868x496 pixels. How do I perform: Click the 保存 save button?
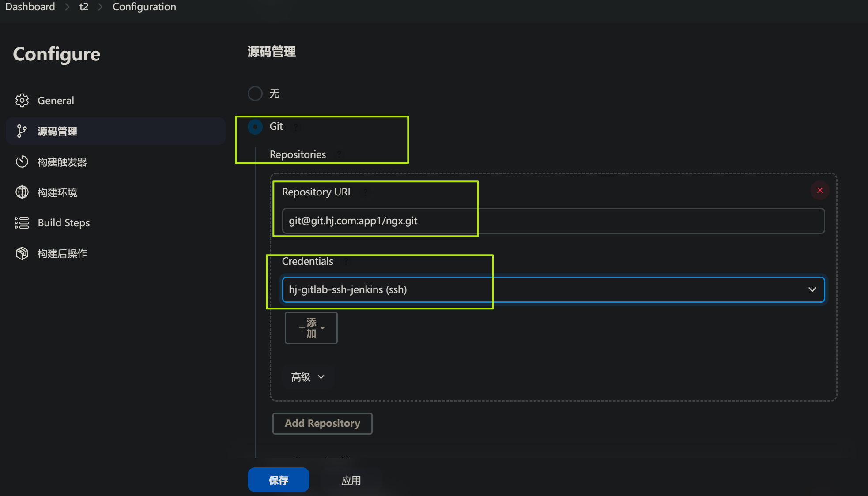point(278,480)
